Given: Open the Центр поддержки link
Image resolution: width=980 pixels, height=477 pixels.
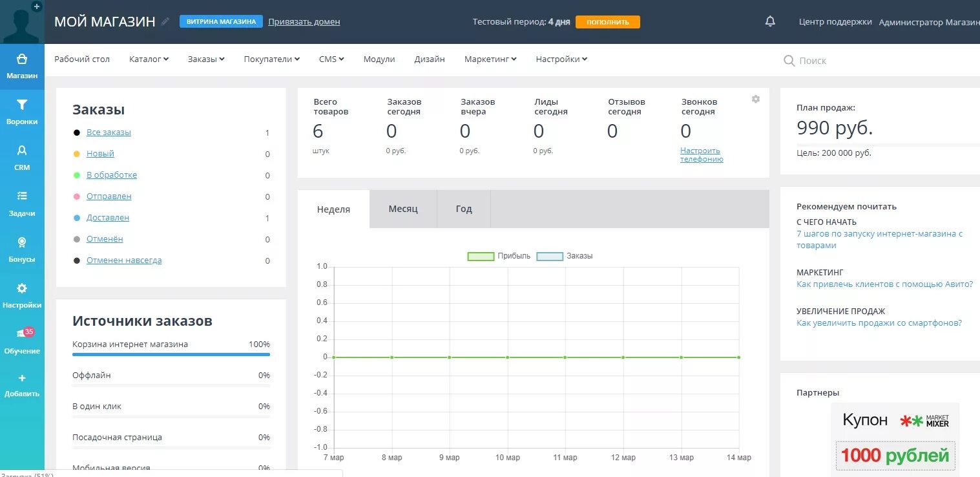Looking at the screenshot, I should pos(835,21).
